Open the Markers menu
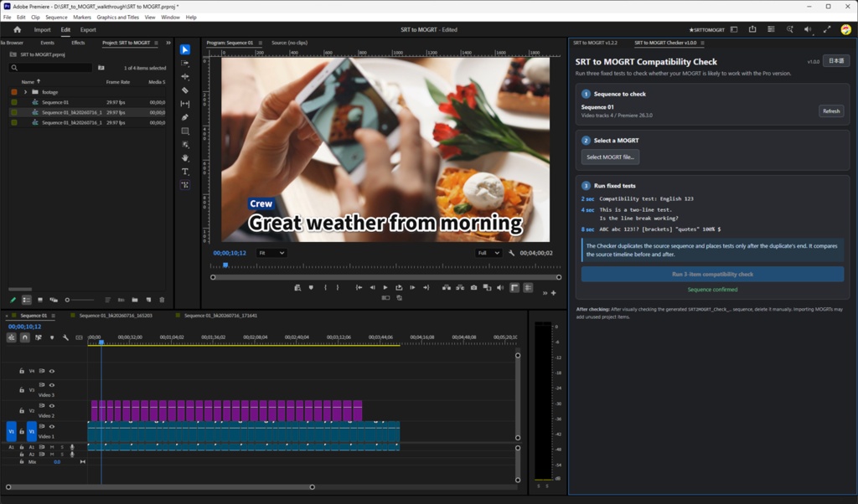The image size is (858, 504). tap(82, 17)
